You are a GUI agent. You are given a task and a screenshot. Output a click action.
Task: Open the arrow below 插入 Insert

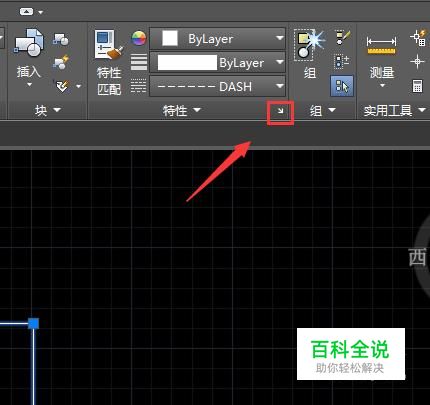click(29, 85)
